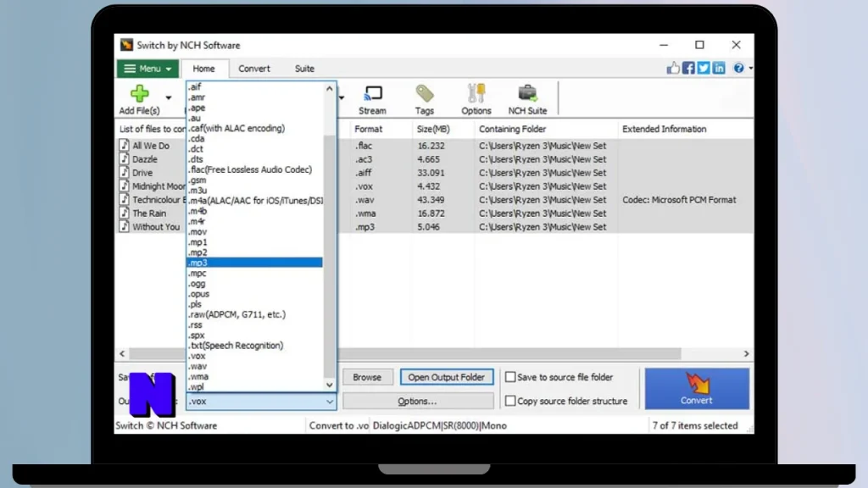Click the music note icon for The Rain
The width and height of the screenshot is (868, 488).
coord(124,213)
